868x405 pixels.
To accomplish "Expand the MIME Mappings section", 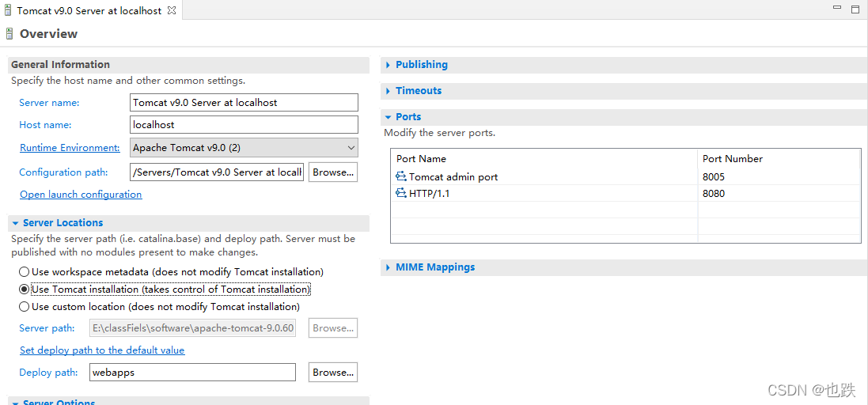I will (x=389, y=267).
